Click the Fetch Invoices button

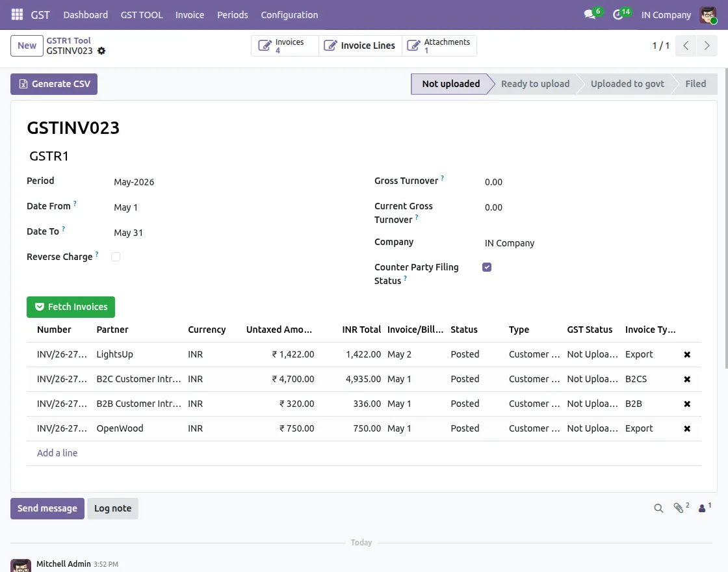point(71,307)
